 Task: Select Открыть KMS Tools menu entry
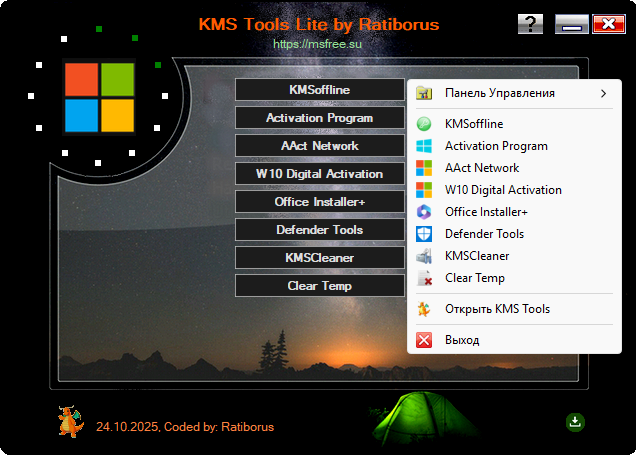514,309
